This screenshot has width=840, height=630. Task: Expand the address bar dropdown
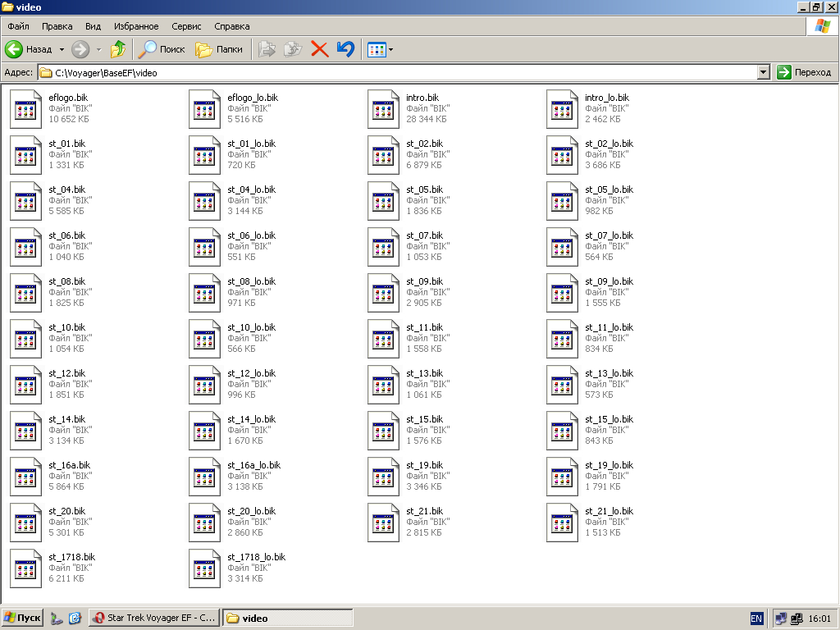764,72
